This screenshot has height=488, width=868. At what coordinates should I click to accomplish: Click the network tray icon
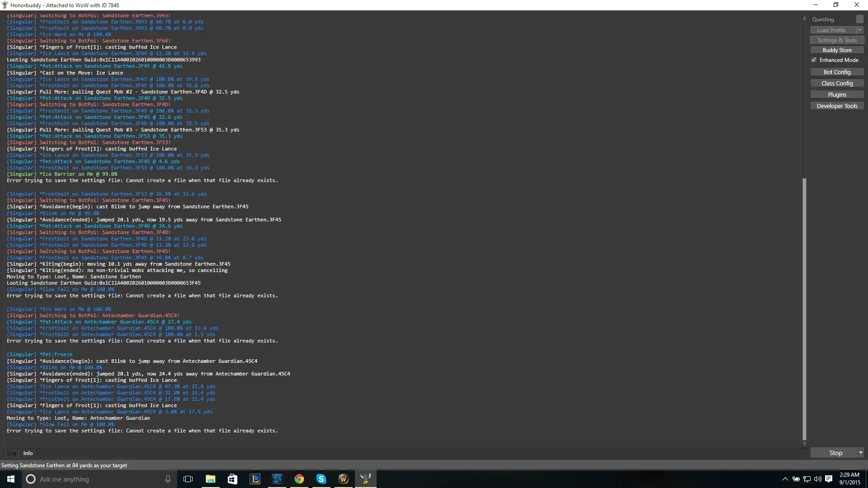click(807, 479)
